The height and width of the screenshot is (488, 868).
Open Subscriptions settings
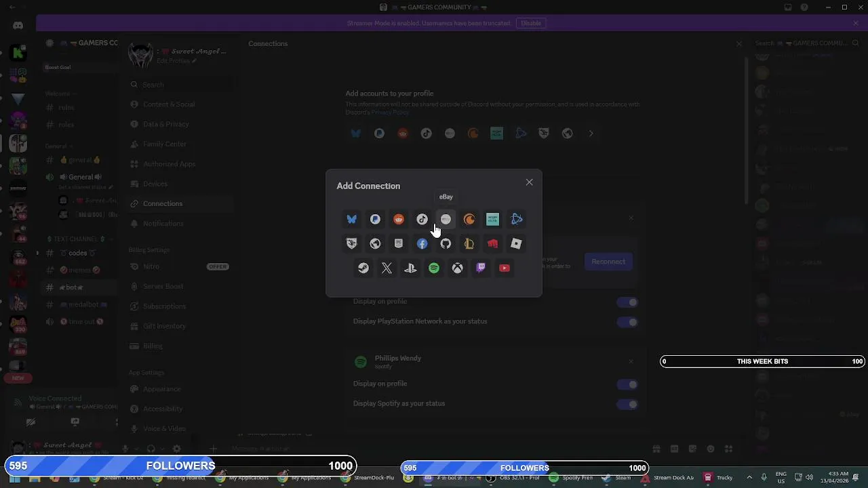(179, 306)
